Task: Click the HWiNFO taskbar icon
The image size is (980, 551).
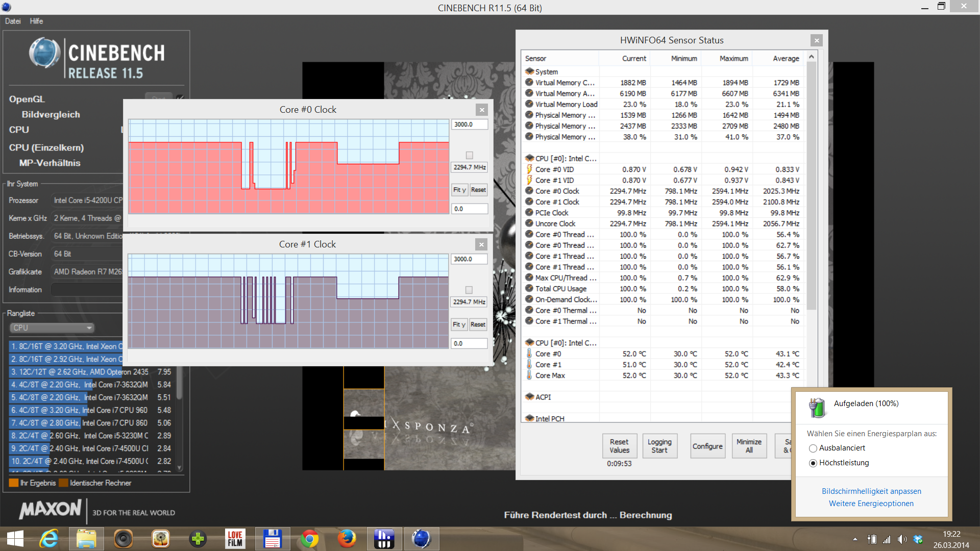Action: point(384,539)
